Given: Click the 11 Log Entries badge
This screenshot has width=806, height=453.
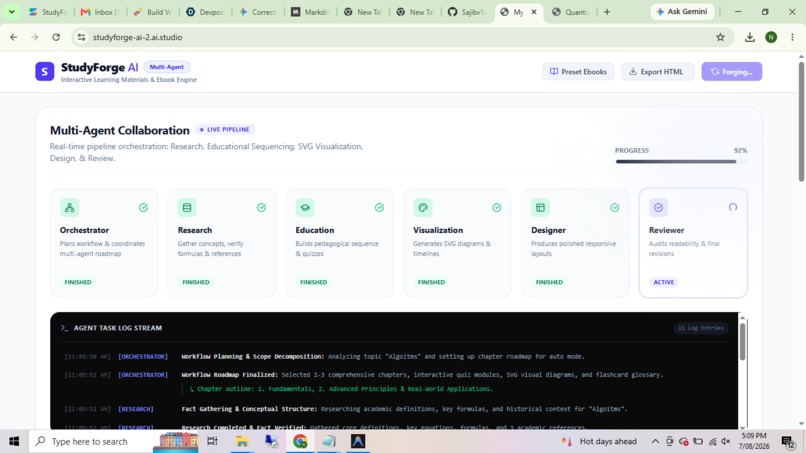Looking at the screenshot, I should tap(700, 328).
